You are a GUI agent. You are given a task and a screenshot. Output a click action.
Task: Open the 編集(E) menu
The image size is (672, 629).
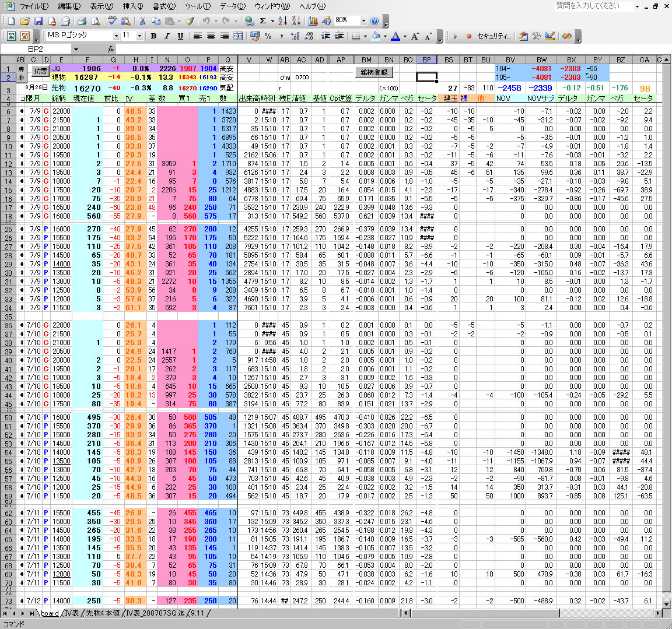69,6
